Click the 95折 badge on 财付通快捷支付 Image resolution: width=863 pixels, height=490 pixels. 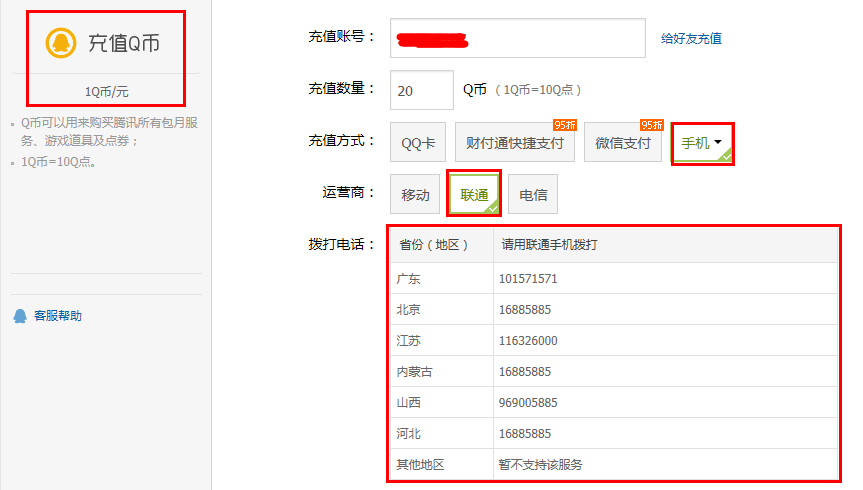coord(565,125)
